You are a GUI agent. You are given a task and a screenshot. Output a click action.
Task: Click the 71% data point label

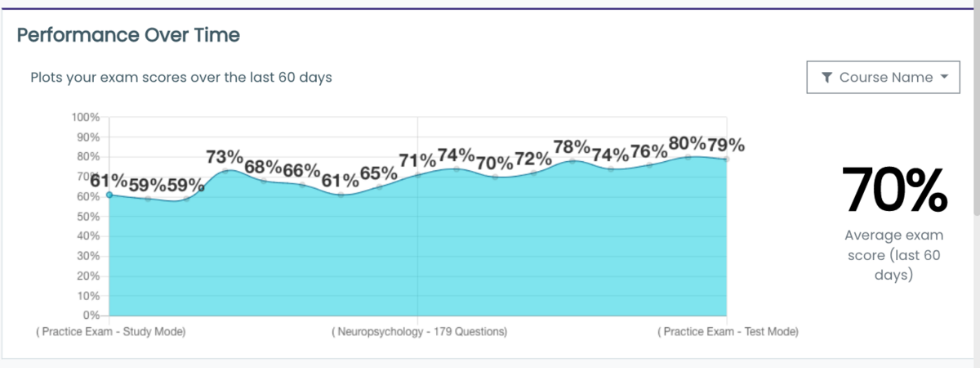tap(418, 160)
